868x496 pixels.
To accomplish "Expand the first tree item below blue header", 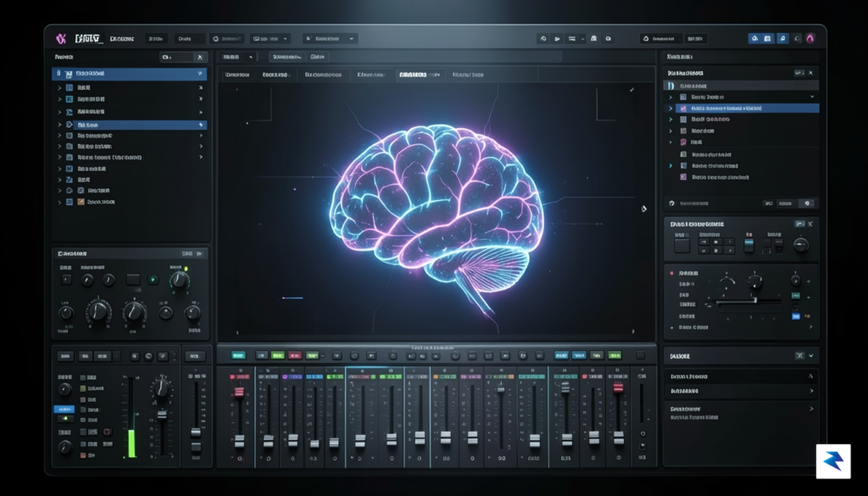I will coord(60,87).
